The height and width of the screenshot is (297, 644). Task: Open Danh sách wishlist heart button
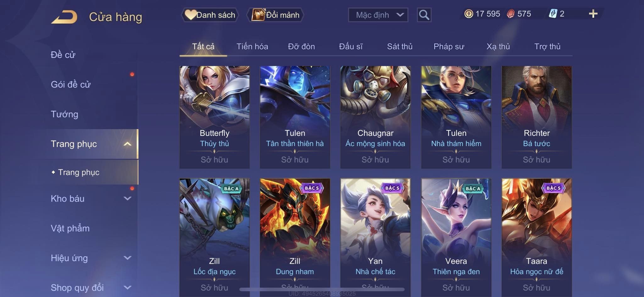point(210,15)
